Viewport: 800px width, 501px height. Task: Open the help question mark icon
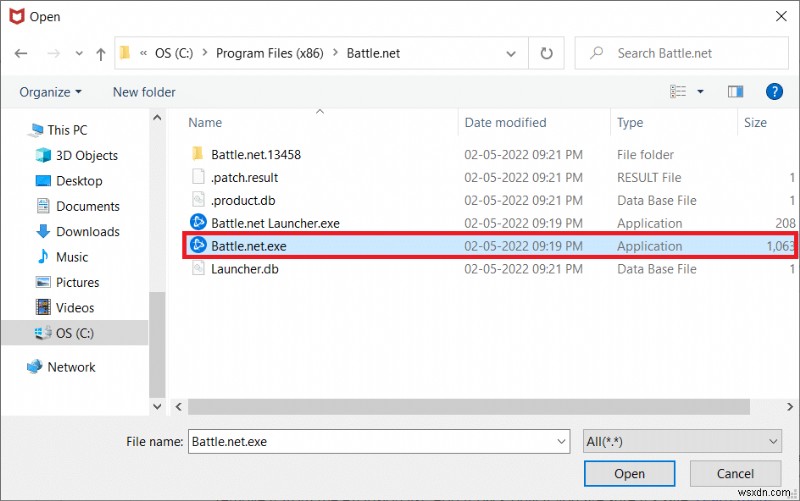(773, 91)
